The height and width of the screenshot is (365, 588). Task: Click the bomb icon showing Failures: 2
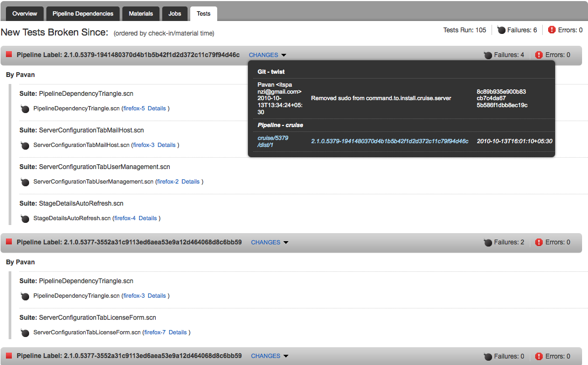488,242
